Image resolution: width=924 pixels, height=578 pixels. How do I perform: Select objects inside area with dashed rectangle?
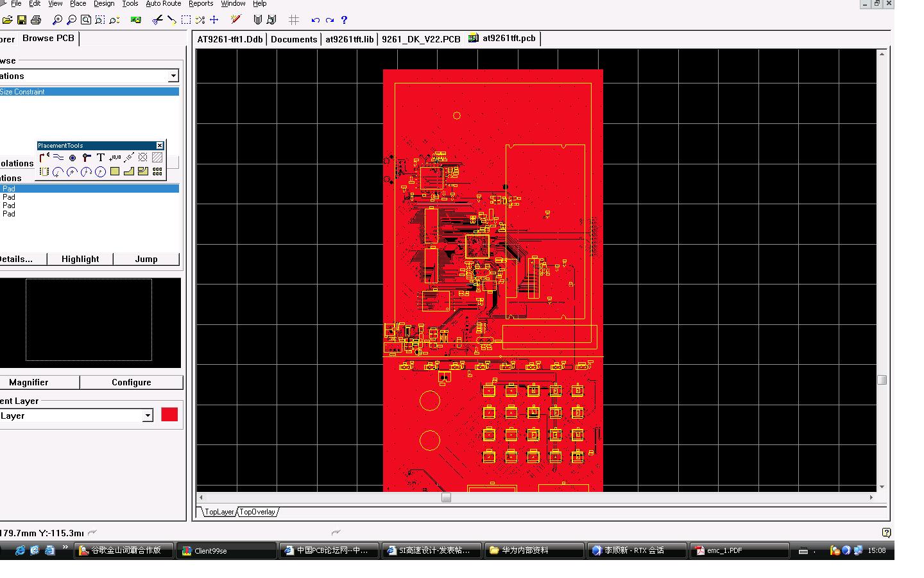[x=186, y=20]
